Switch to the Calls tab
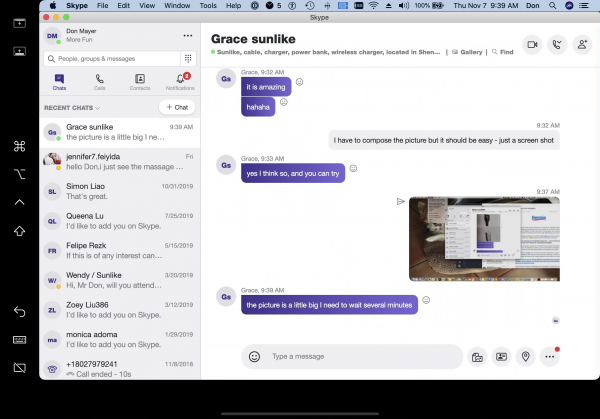The height and width of the screenshot is (419, 600). pos(99,82)
